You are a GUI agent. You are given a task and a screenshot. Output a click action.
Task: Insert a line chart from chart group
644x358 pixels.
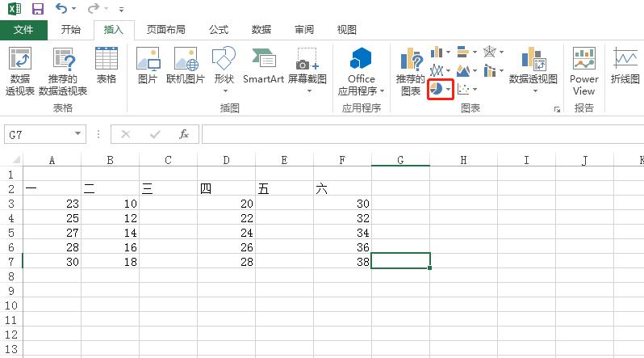(x=436, y=70)
